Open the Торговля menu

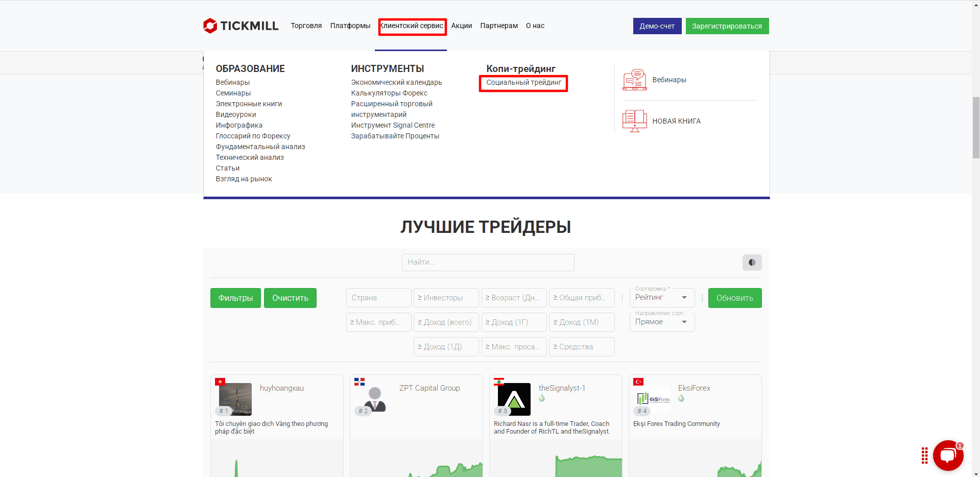coord(306,26)
